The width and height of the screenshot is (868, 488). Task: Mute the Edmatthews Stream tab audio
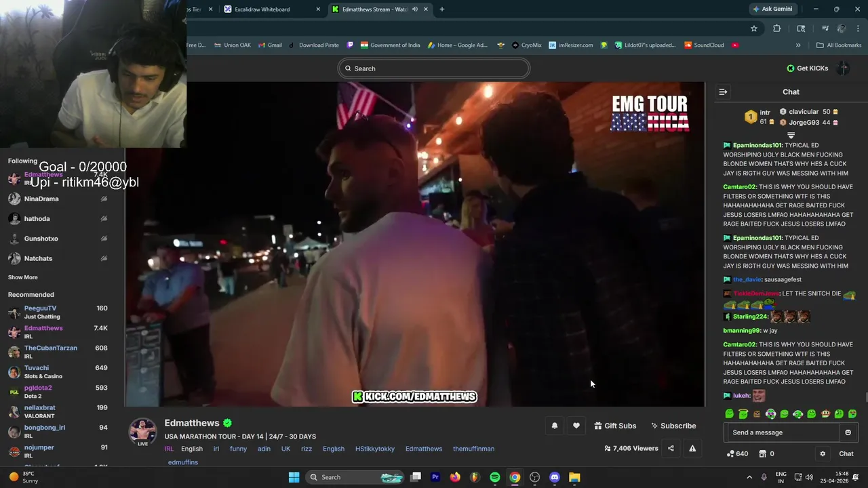pos(415,9)
